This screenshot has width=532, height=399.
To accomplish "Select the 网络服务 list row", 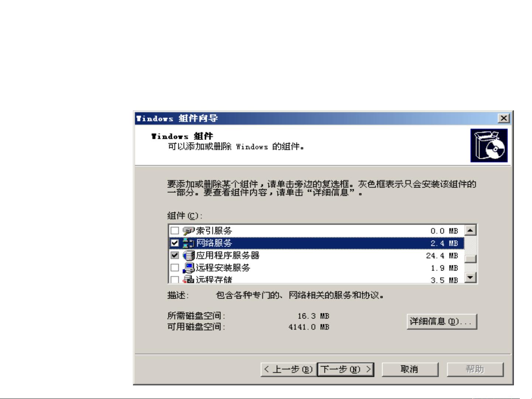I will [316, 243].
